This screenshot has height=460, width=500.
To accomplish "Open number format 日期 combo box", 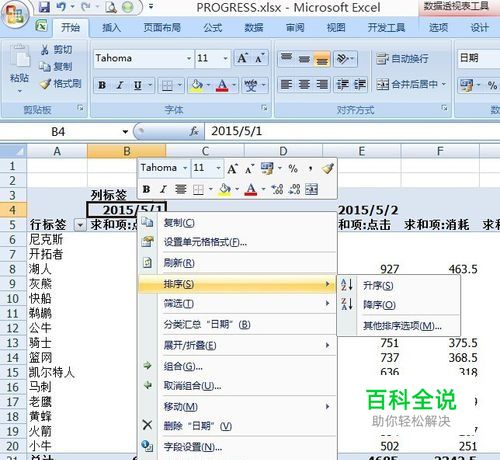I will [478, 58].
